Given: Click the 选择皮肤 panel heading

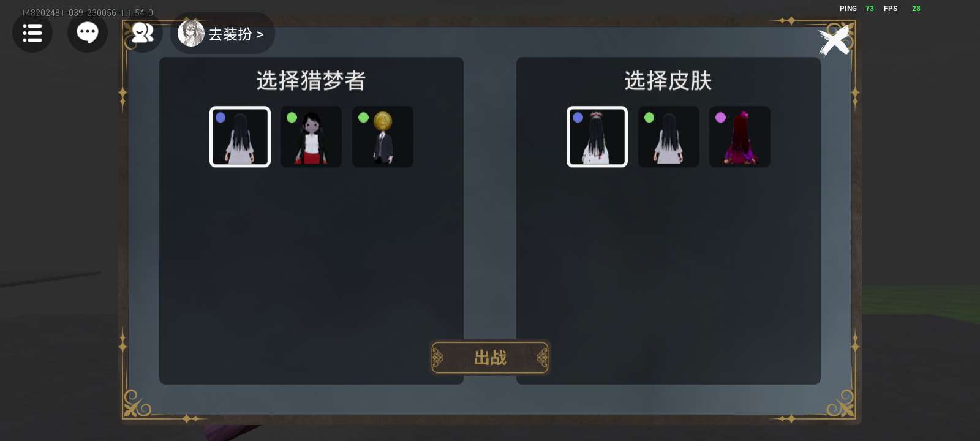Looking at the screenshot, I should click(x=668, y=81).
